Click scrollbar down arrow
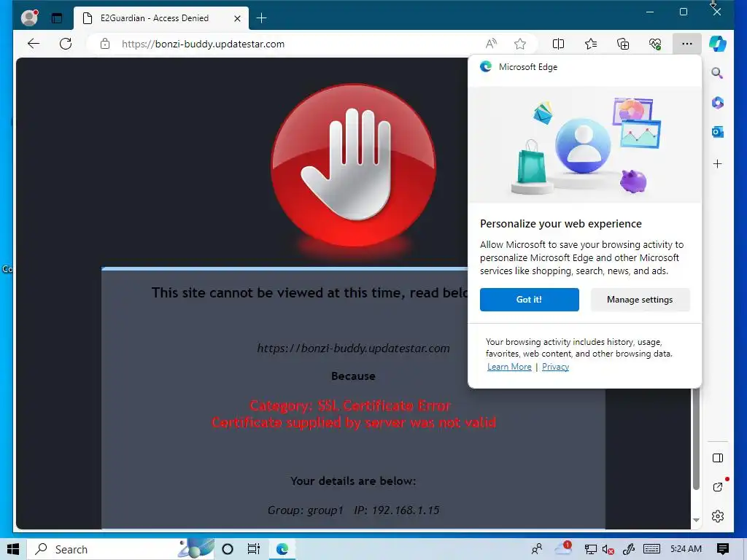 (696, 520)
